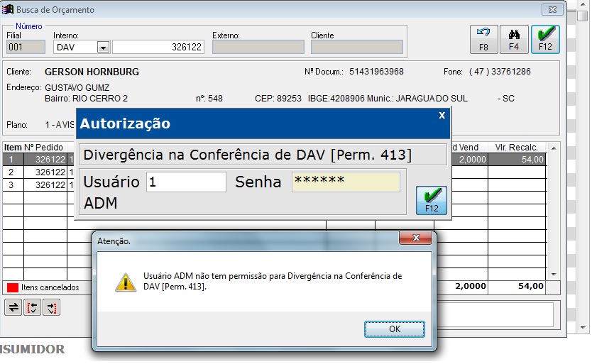Viewport: 592px width, 364px height.
Task: Click OK in the Atenção dialog
Action: tap(394, 329)
